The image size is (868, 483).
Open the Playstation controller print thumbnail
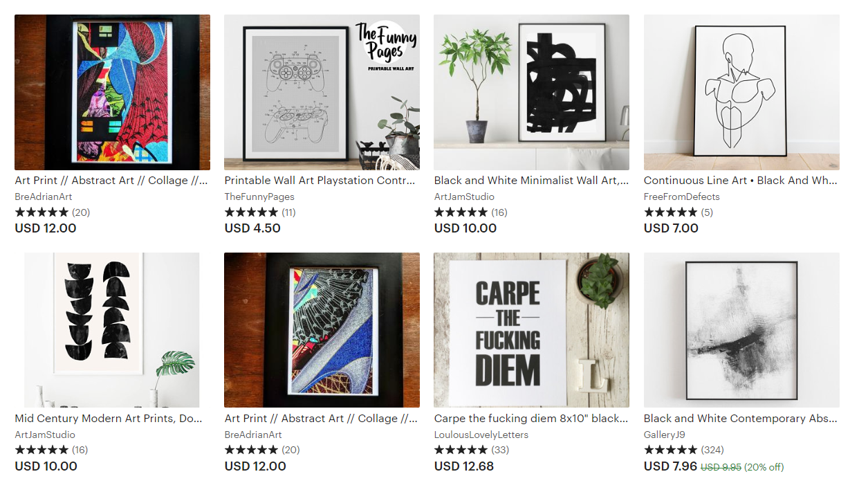point(322,92)
